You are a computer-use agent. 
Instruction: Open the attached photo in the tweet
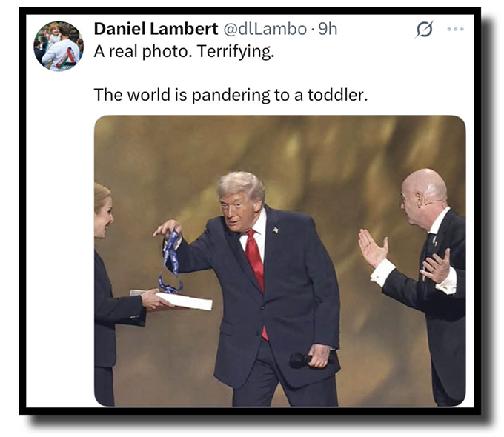(279, 261)
